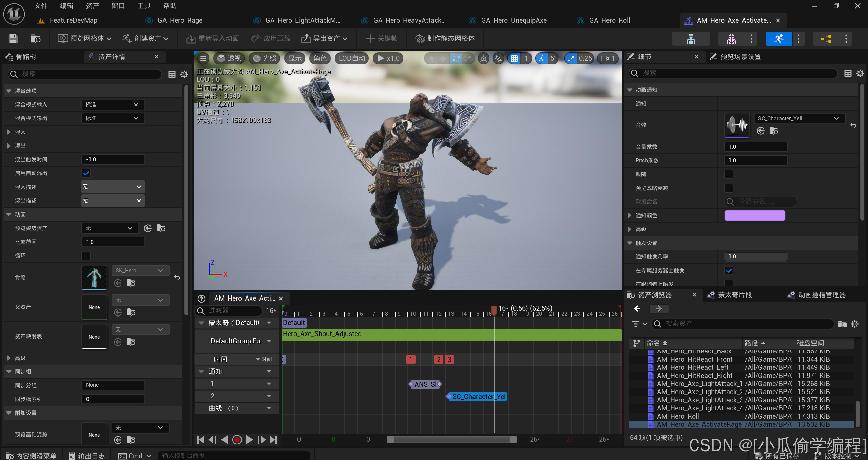Click the Lit view mode button
The width and height of the screenshot is (868, 460).
[265, 58]
